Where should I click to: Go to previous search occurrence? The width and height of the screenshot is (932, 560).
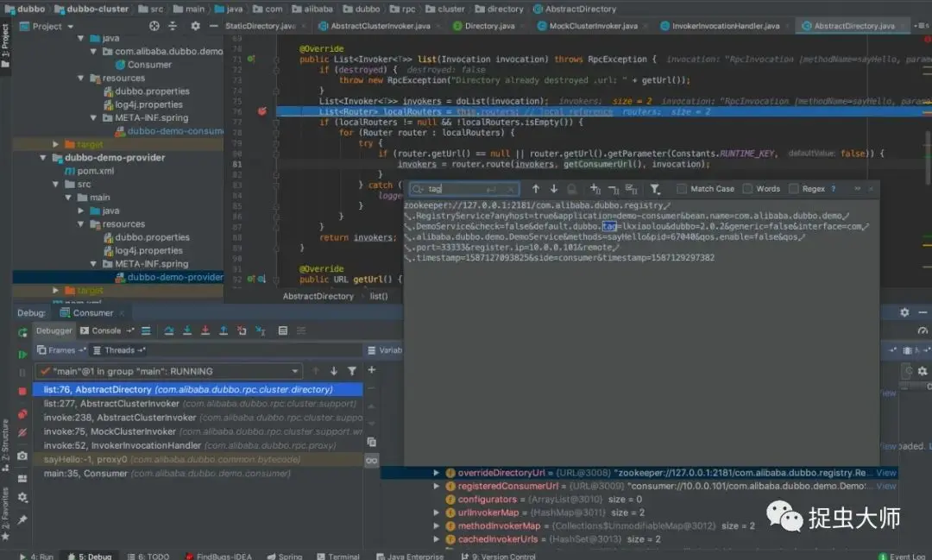coord(536,189)
